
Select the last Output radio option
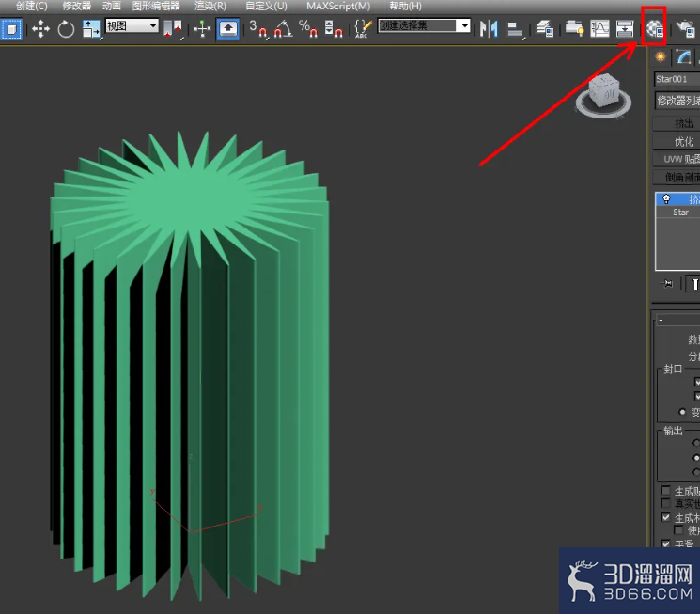click(x=696, y=472)
